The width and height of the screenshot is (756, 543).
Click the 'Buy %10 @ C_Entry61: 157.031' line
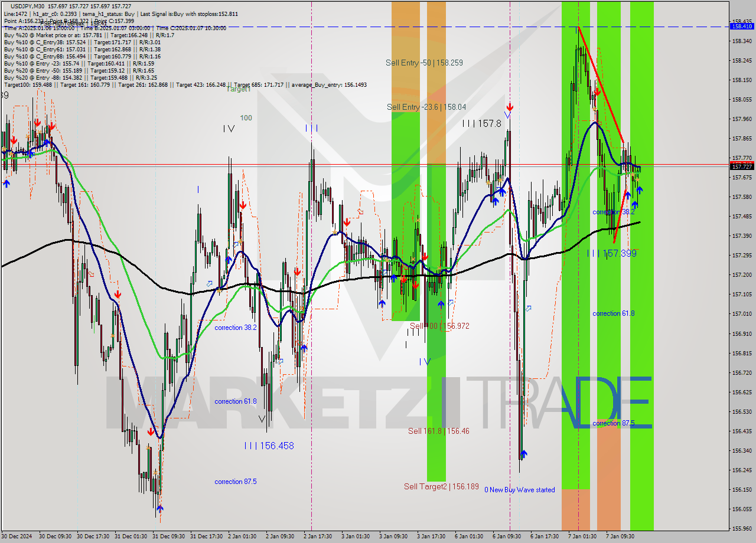click(82, 50)
